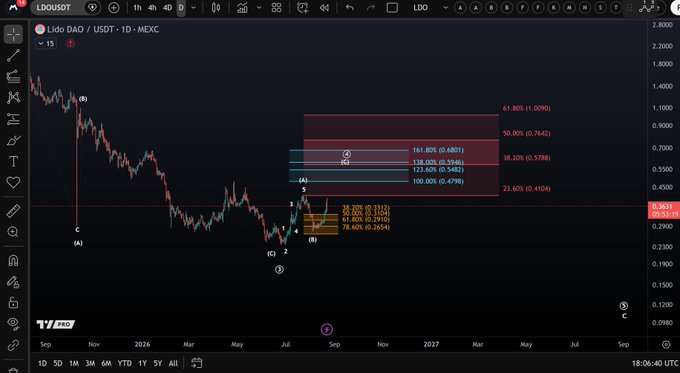Select the text annotation tool
The image size is (680, 373).
(x=13, y=161)
